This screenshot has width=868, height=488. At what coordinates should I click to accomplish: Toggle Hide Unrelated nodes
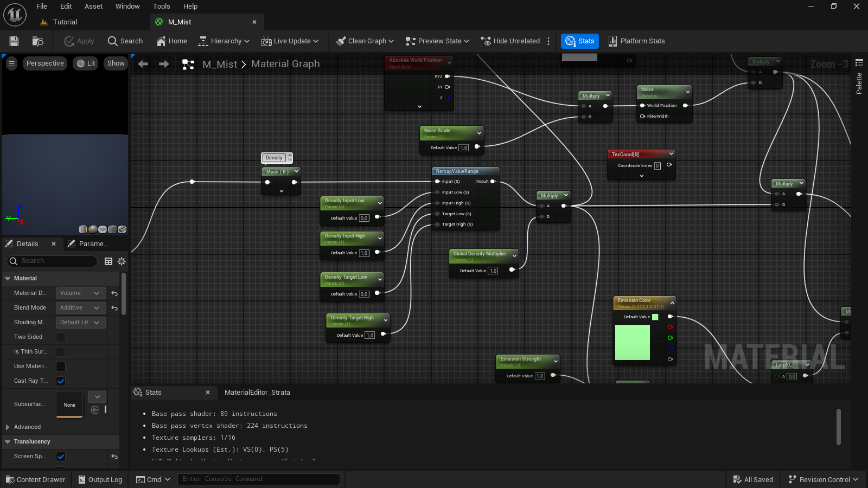click(x=510, y=41)
